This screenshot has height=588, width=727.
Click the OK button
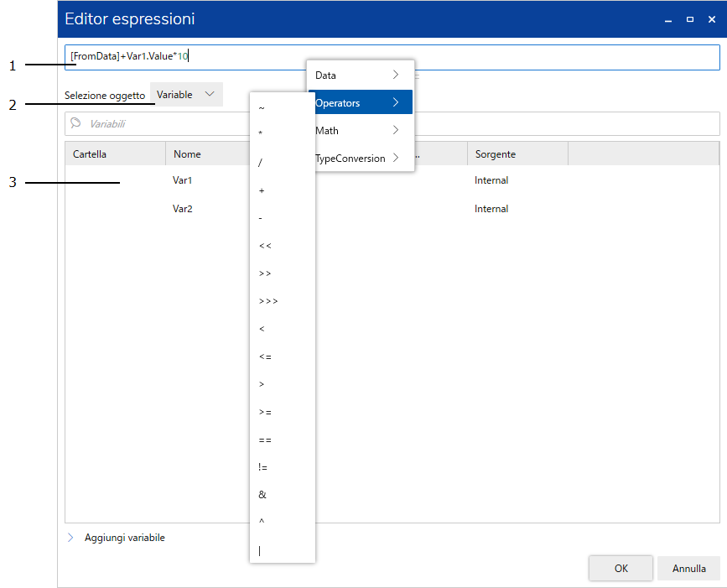click(x=621, y=568)
